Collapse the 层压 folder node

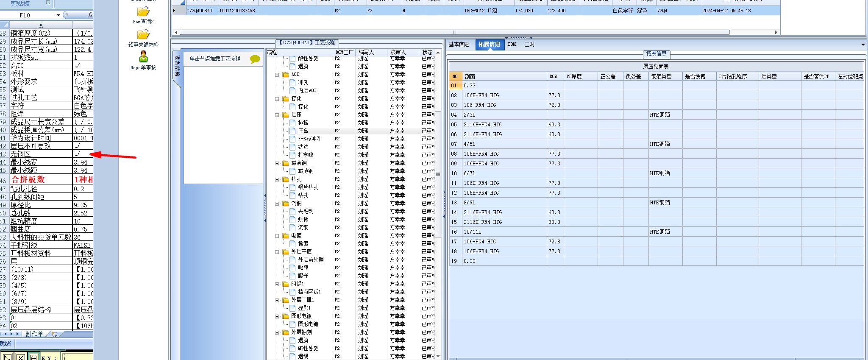pyautogui.click(x=277, y=115)
